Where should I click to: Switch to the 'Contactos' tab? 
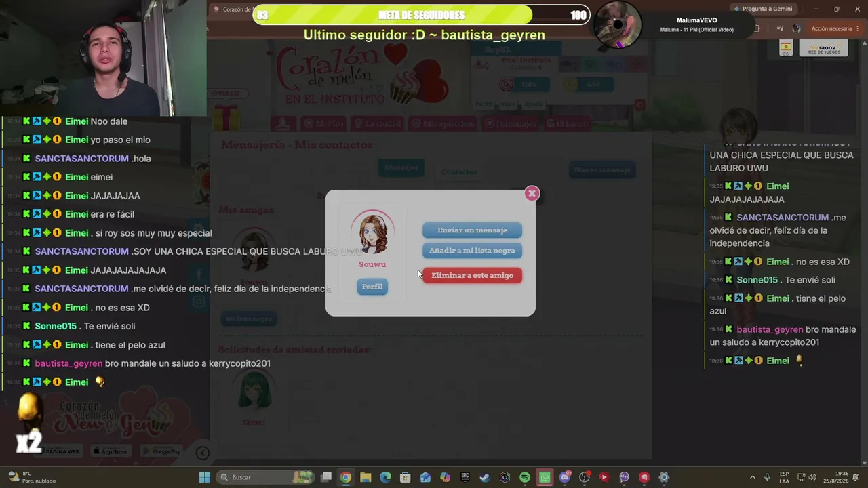(459, 171)
